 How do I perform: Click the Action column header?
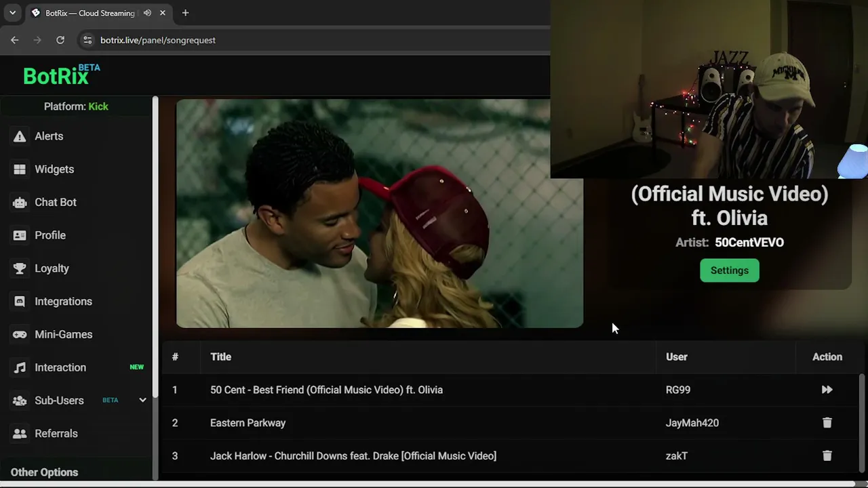[827, 357]
